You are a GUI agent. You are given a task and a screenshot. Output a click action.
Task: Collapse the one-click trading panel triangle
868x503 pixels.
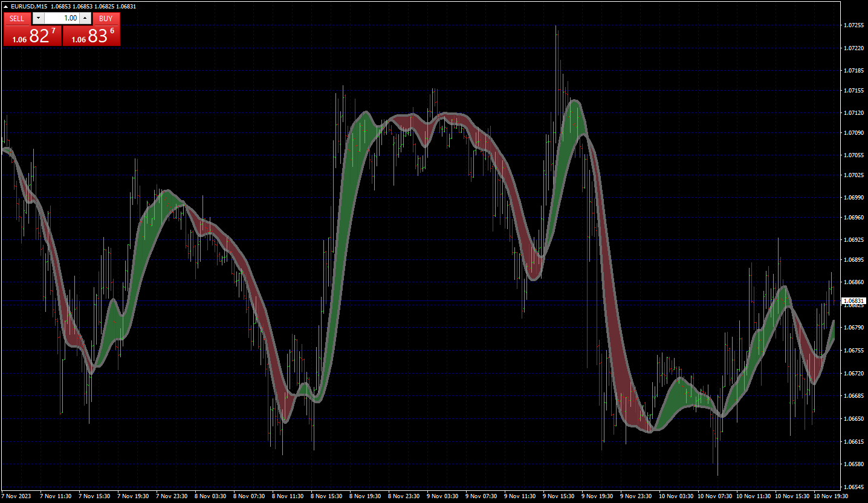point(6,6)
